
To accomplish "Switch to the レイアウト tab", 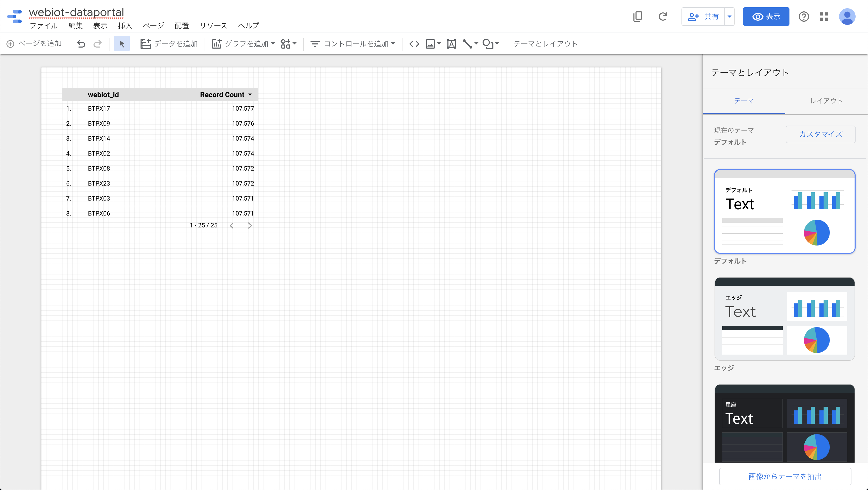I will [826, 101].
